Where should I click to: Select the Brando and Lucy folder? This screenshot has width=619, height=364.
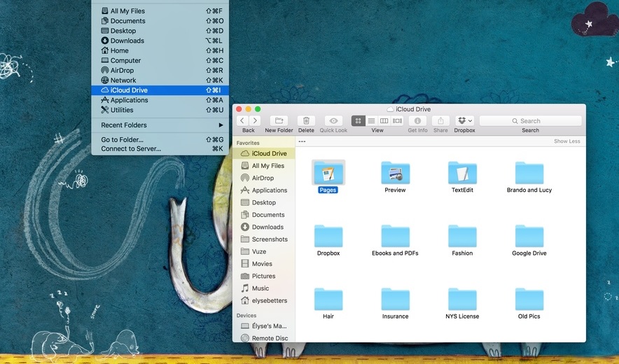coord(529,172)
